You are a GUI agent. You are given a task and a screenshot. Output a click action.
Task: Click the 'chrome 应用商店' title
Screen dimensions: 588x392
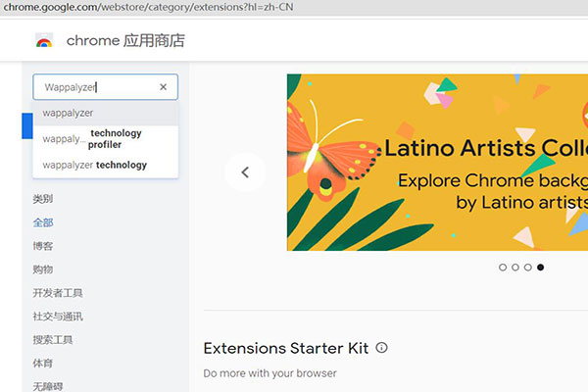tap(125, 40)
